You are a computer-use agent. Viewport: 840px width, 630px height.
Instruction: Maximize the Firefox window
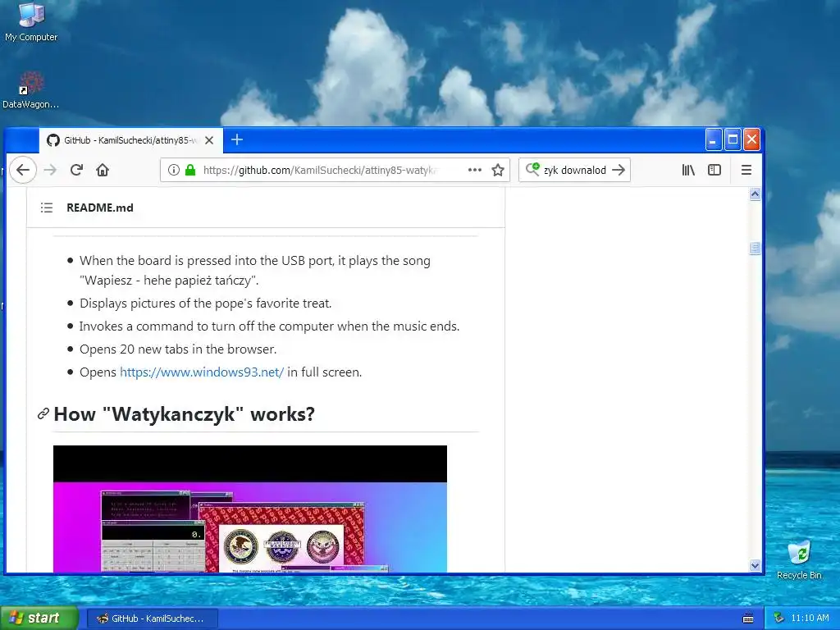tap(733, 139)
